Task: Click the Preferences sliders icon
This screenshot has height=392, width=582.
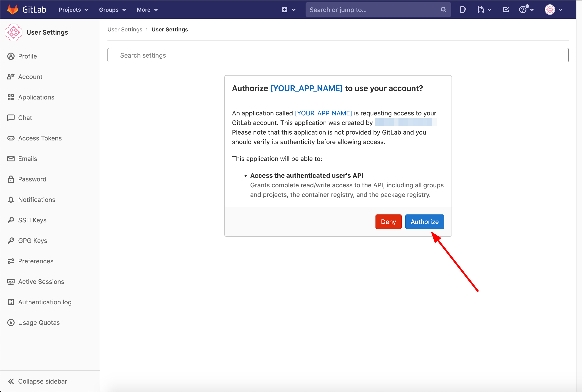Action: [11, 261]
